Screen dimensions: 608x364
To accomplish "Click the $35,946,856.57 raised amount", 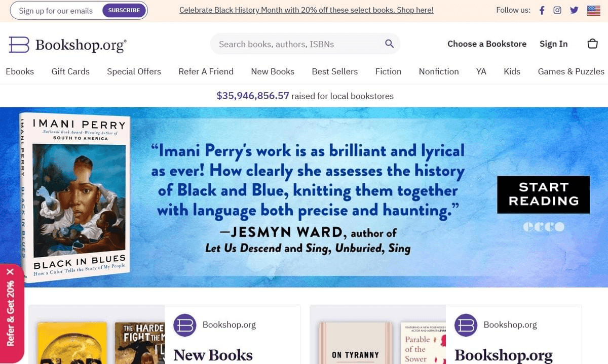I will pos(252,96).
